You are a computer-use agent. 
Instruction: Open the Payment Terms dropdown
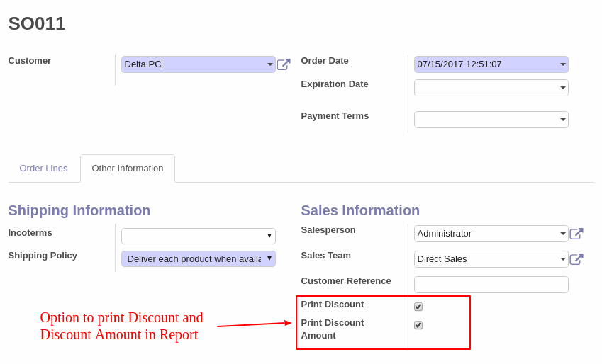click(x=563, y=120)
